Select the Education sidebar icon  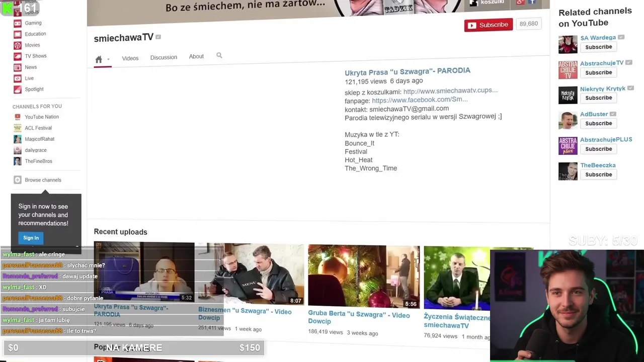coord(18,34)
